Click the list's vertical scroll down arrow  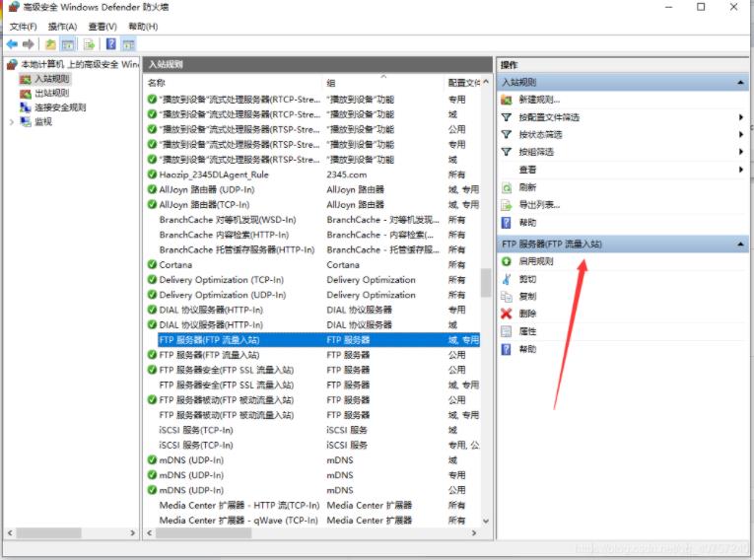tap(486, 521)
